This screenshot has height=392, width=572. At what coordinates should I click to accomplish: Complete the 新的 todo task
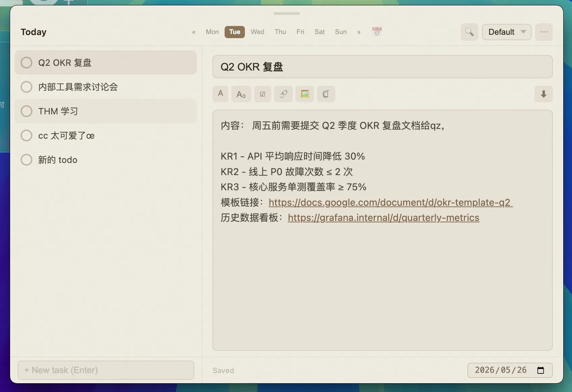pyautogui.click(x=26, y=160)
